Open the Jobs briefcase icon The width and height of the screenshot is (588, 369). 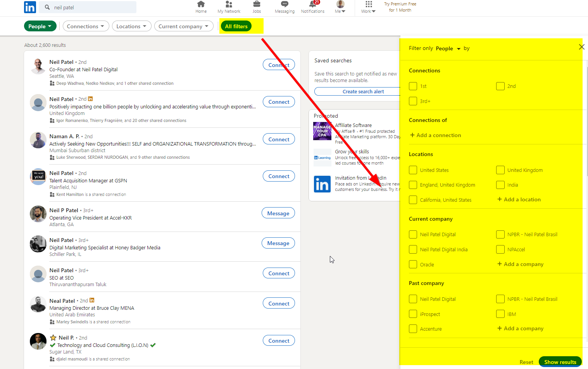[257, 4]
